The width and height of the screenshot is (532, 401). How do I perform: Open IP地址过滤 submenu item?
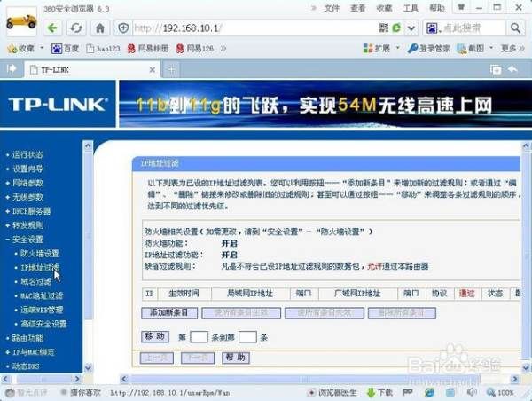tap(40, 268)
